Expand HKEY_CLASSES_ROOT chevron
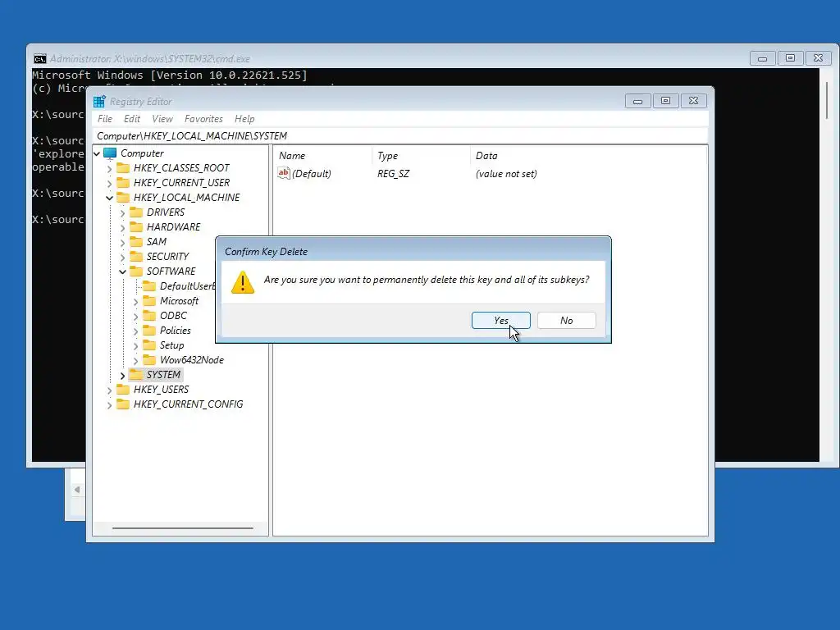The image size is (840, 630). click(110, 169)
